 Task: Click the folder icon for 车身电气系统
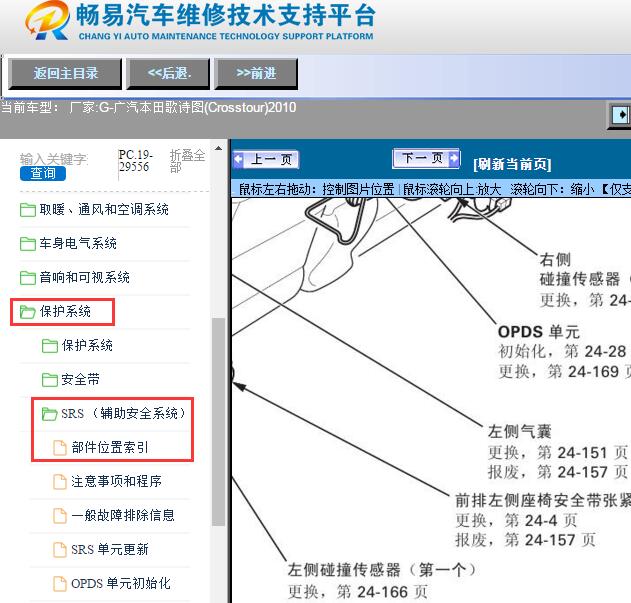pos(27,244)
